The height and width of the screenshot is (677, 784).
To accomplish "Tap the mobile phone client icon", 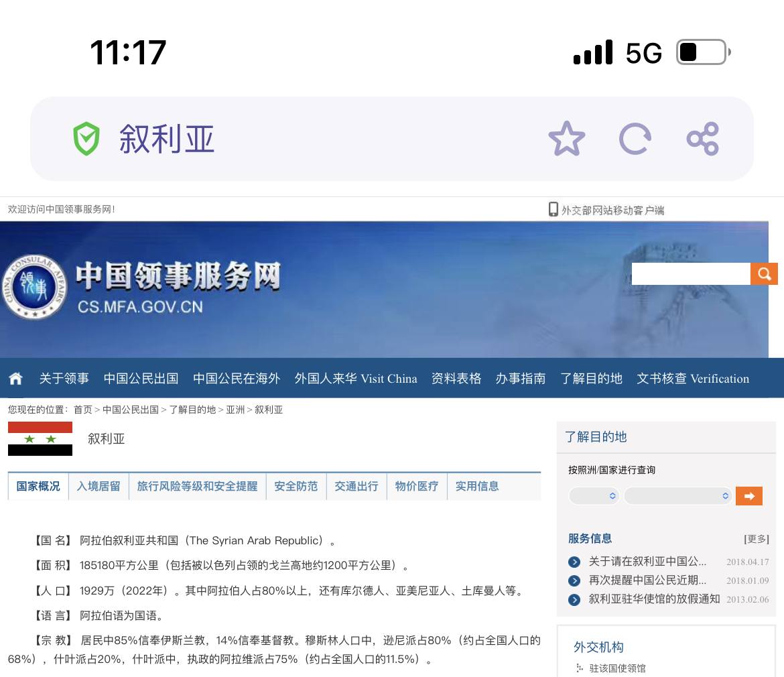I will [553, 209].
